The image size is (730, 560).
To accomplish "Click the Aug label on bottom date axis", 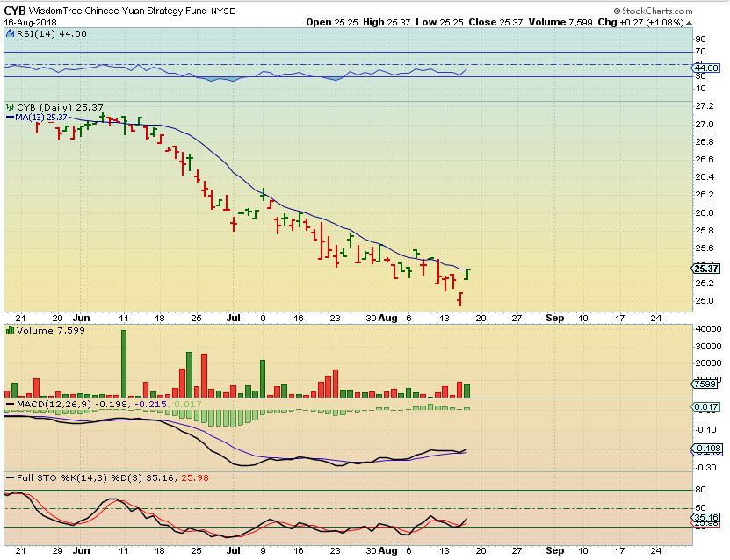I will pyautogui.click(x=388, y=553).
